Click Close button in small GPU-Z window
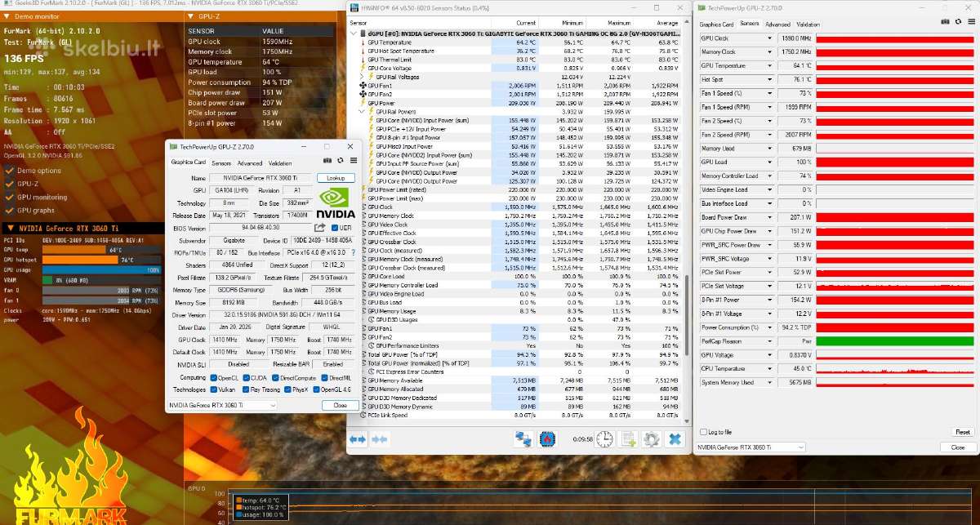The image size is (980, 525). coord(340,405)
